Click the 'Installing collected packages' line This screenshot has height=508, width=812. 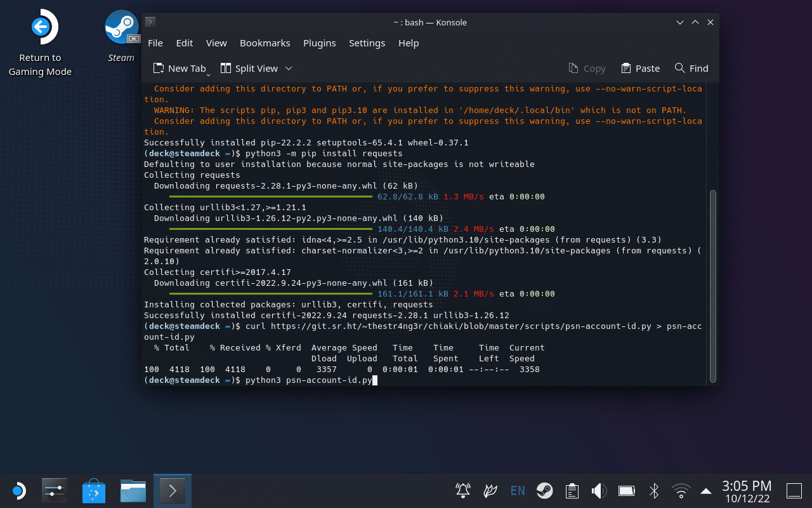[x=289, y=305]
